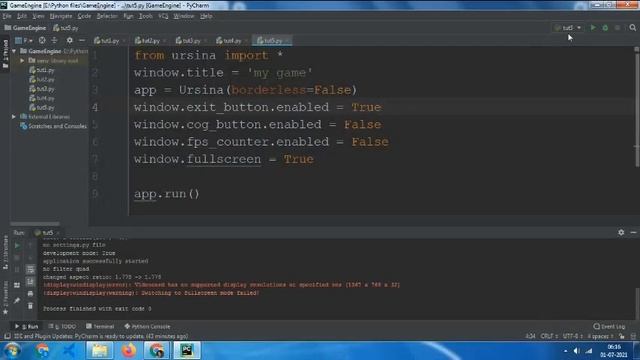Click restore layout icon in Run panel
This screenshot has height=360, width=640.
point(17,285)
